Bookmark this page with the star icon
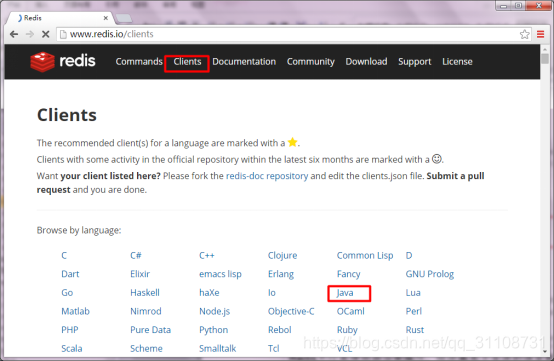This screenshot has height=361, width=554. tap(525, 34)
